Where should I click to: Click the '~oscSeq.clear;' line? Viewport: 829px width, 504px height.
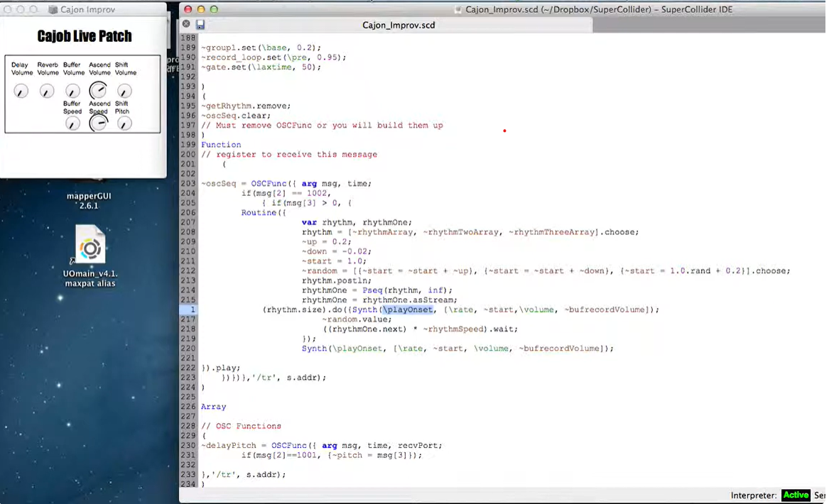tap(236, 116)
